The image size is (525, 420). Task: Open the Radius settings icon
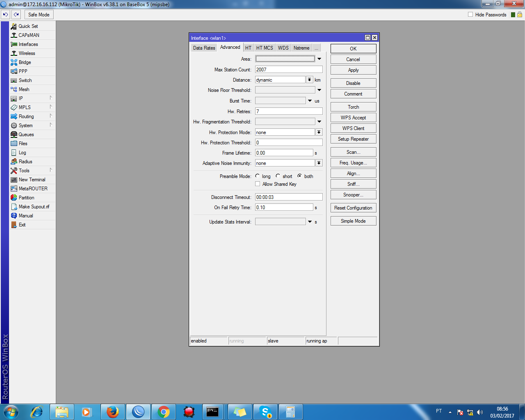14,162
